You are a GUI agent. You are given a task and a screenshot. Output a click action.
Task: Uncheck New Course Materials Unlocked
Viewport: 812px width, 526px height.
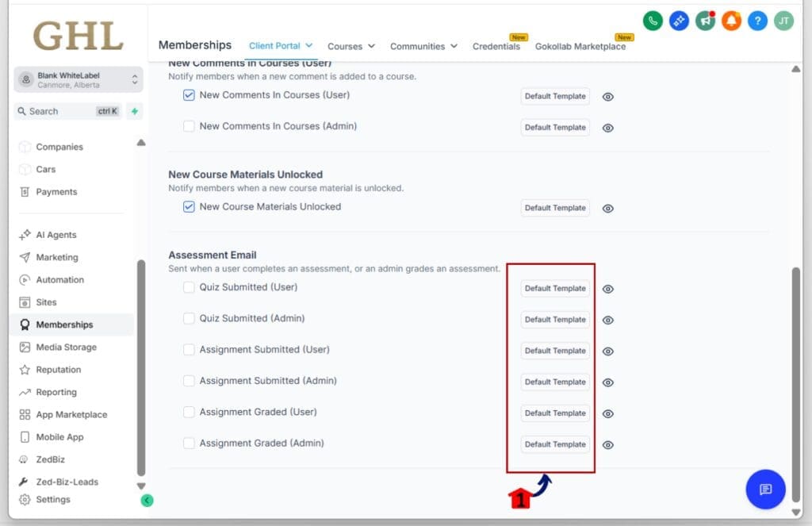[189, 206]
